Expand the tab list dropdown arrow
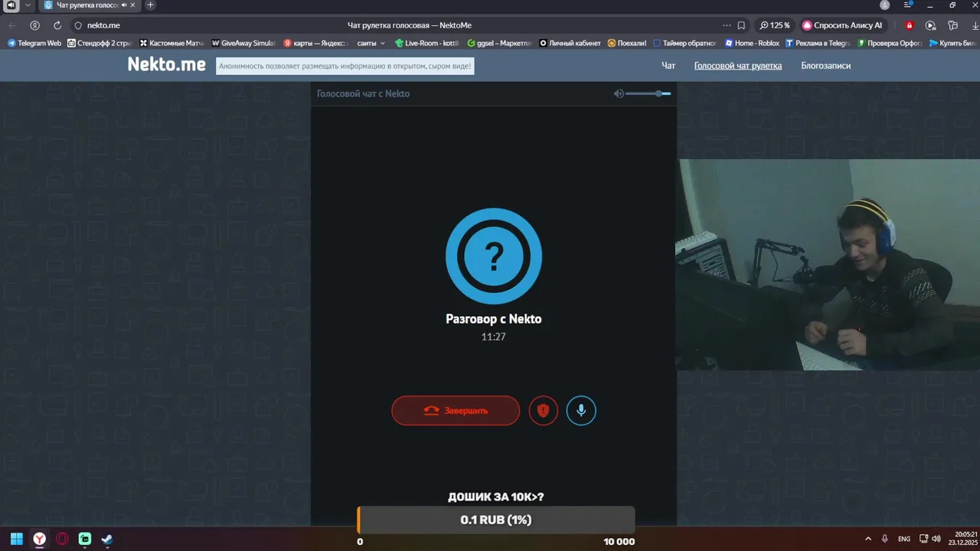 pos(28,5)
